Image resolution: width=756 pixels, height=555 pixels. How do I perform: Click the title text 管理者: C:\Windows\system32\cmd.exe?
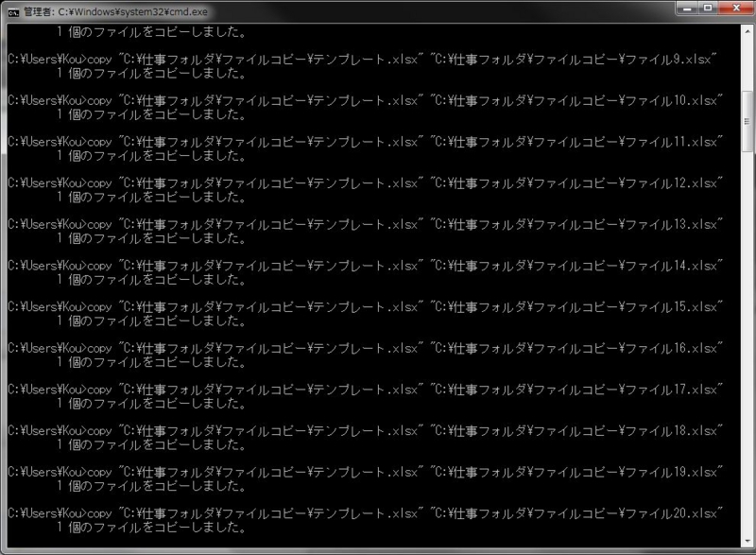click(x=115, y=11)
